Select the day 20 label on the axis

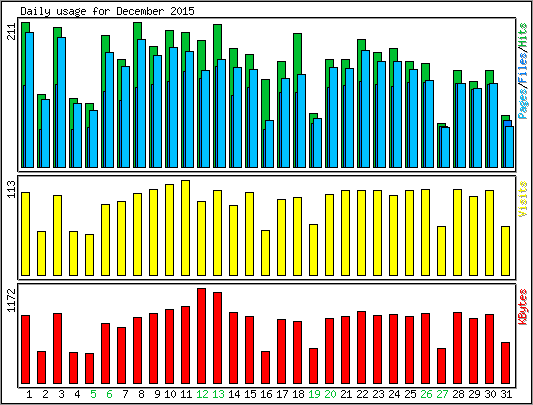(x=330, y=394)
